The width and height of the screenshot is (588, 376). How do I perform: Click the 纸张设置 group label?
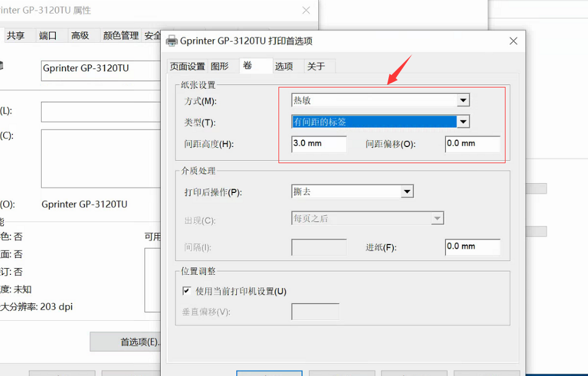coord(198,85)
